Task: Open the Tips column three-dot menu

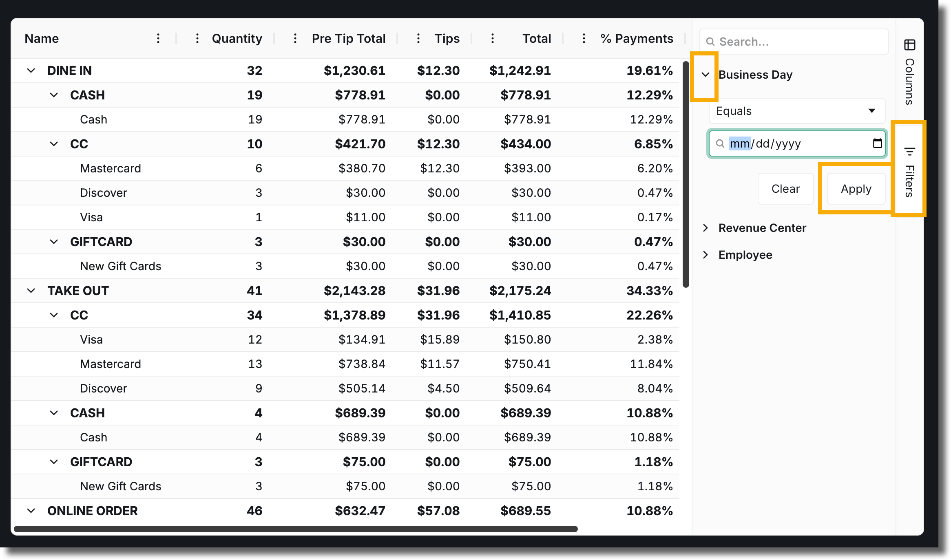Action: pos(418,39)
